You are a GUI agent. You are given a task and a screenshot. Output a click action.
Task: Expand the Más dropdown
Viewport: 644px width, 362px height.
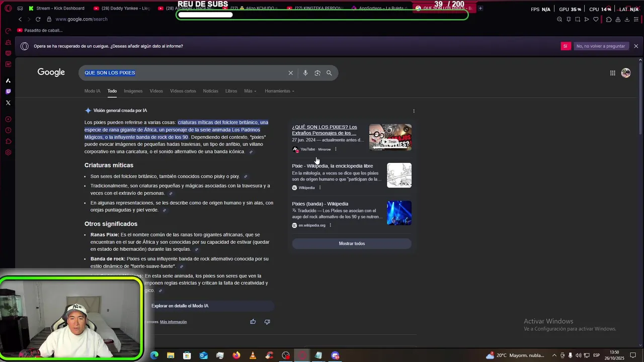coord(250,91)
